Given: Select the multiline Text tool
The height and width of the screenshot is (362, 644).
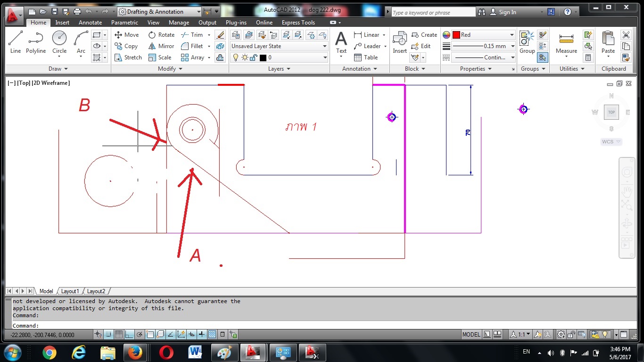Looking at the screenshot, I should pyautogui.click(x=341, y=43).
